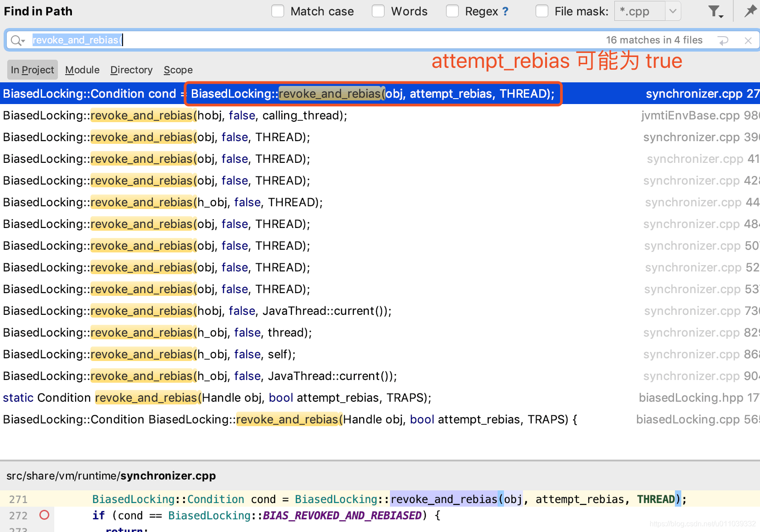760x532 pixels.
Task: Select the biasedLocking.hpp static Condition result
Action: click(x=380, y=398)
